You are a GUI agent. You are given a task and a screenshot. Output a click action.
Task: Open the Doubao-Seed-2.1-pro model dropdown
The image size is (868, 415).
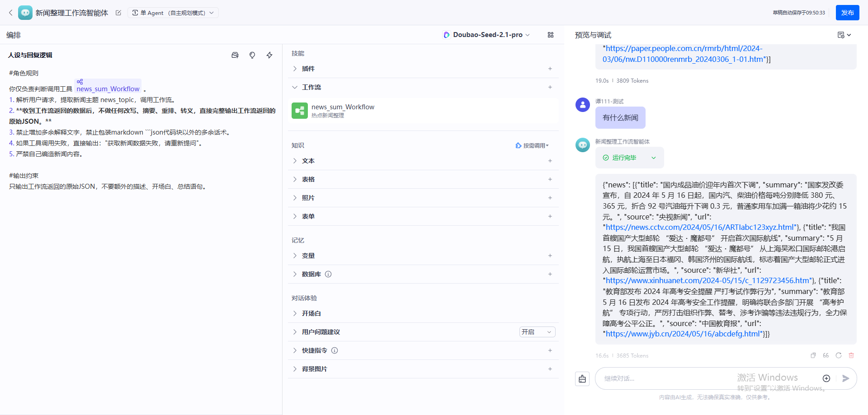[487, 35]
